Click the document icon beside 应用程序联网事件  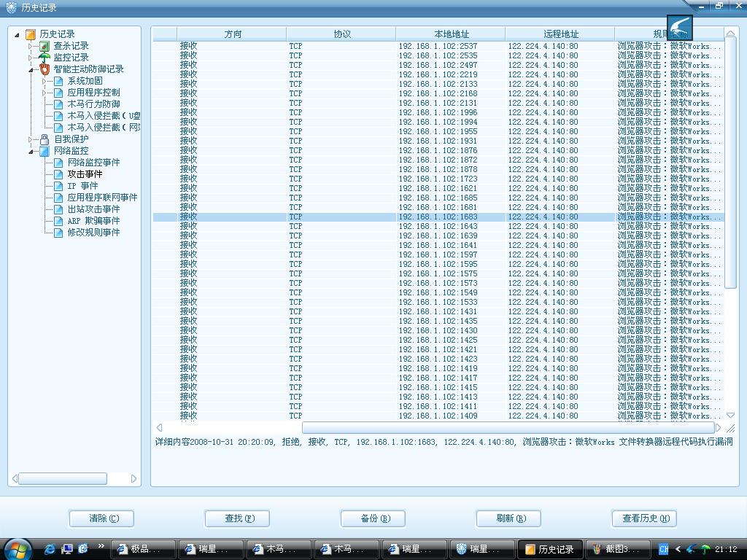(58, 198)
